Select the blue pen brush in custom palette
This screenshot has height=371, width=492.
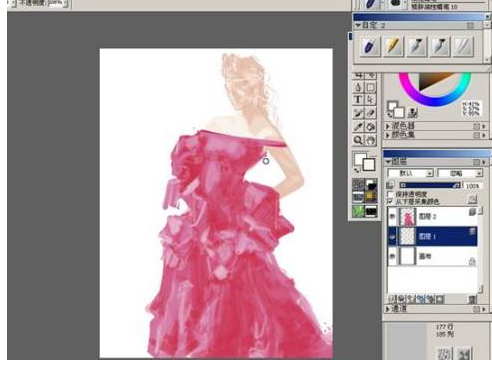[x=370, y=46]
